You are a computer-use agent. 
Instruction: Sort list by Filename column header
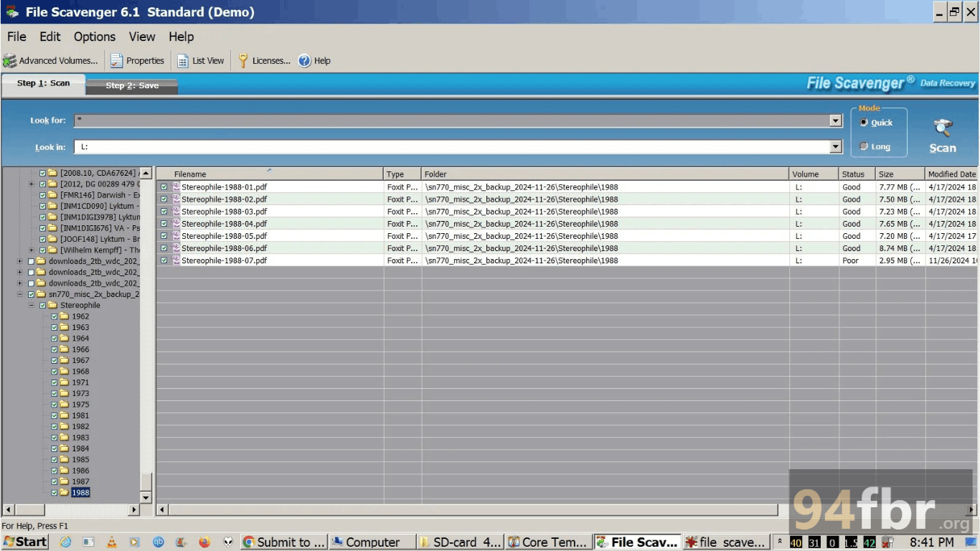coord(270,174)
